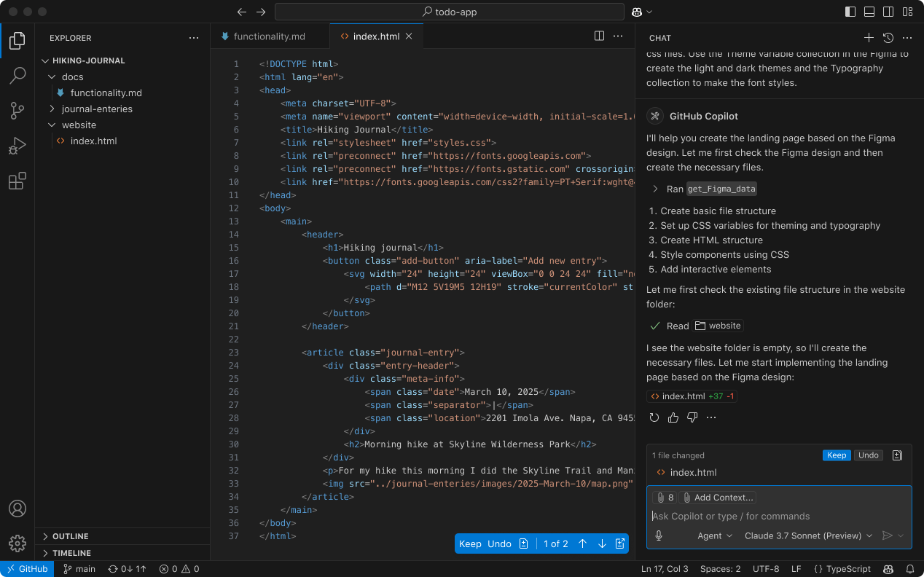This screenshot has height=577, width=924.
Task: Click Keep to accept the index.html changes
Action: click(837, 455)
